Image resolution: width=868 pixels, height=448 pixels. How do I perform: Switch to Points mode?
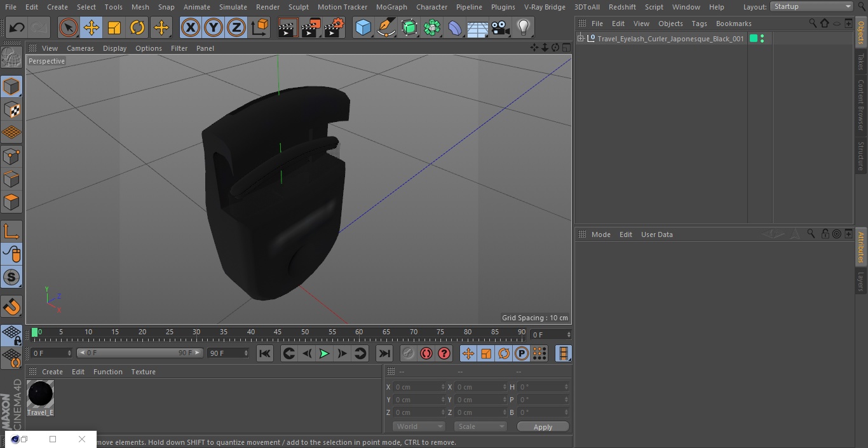pos(11,156)
